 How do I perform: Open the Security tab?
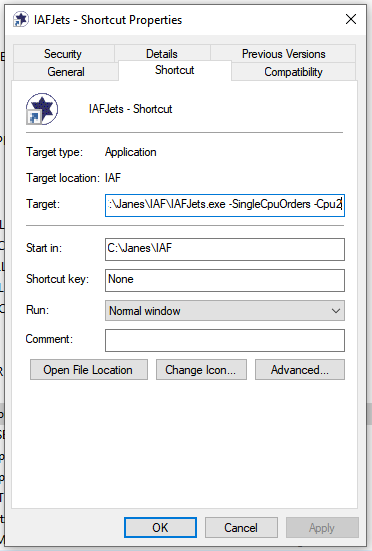[63, 54]
